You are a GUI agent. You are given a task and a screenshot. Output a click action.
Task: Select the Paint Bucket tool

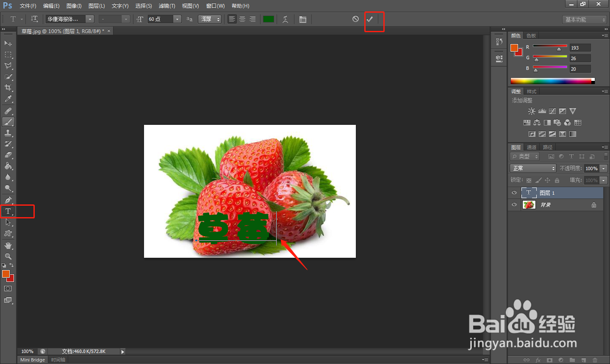click(8, 166)
